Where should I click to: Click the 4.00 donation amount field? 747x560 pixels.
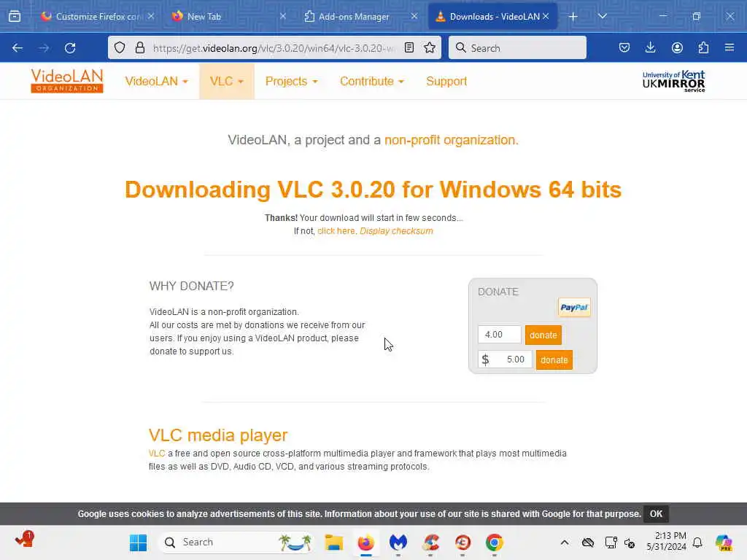click(499, 335)
